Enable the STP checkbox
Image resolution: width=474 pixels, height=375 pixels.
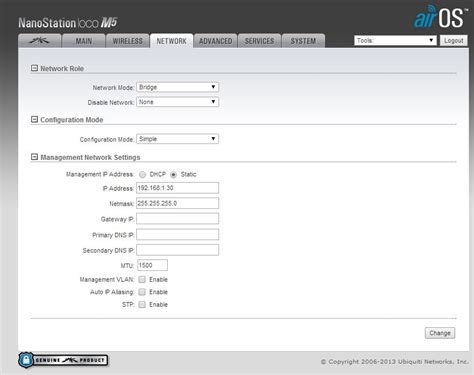[x=142, y=304]
